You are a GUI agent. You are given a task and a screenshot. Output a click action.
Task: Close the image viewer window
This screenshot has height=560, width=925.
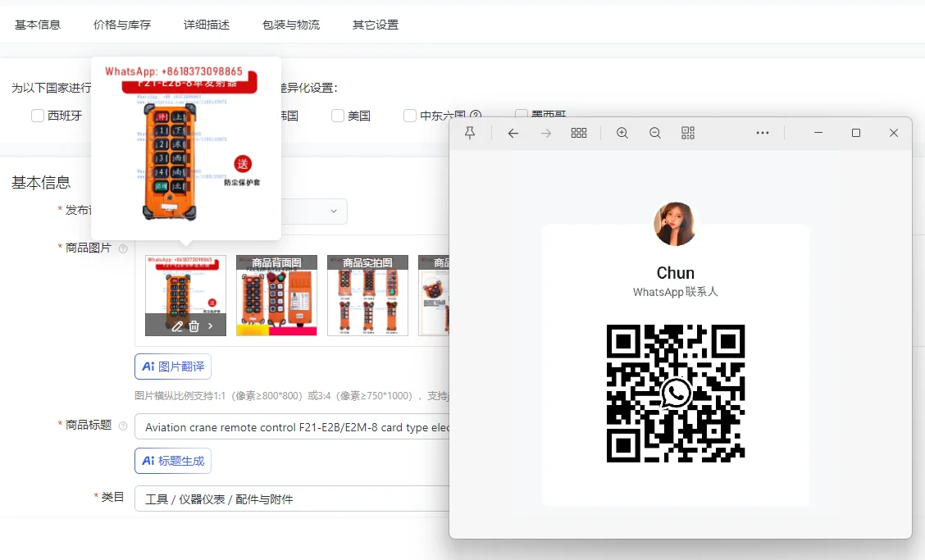tap(894, 133)
